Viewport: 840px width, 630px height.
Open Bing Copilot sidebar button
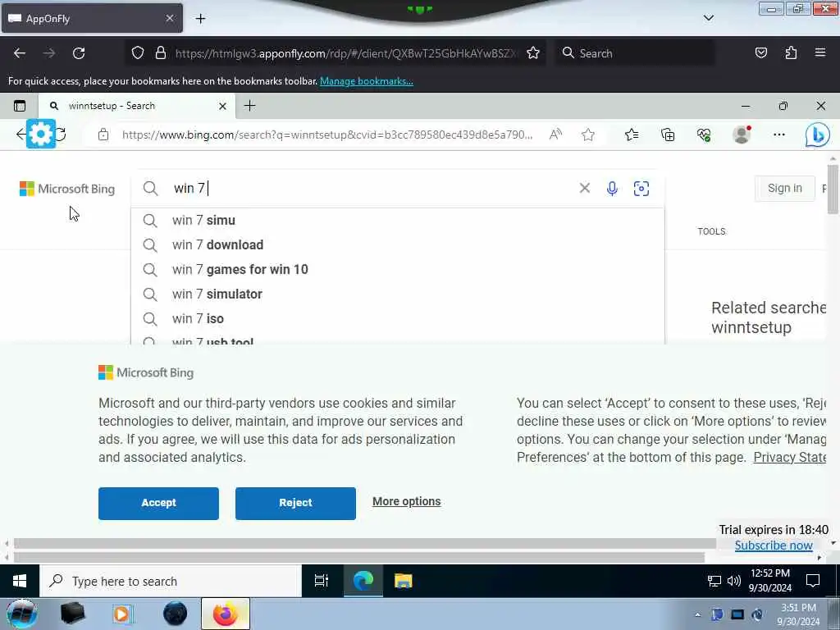(x=818, y=135)
